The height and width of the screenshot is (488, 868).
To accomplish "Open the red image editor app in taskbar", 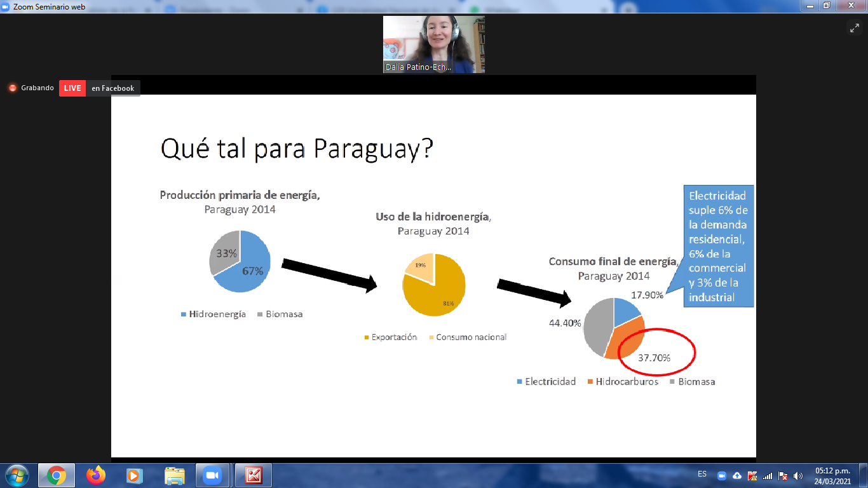I will pos(254,475).
